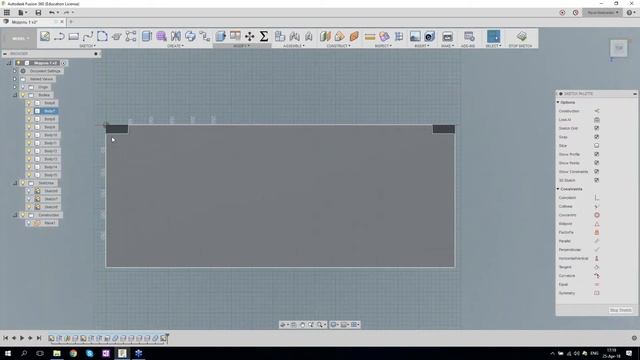
Task: Click the New Component assemble icon
Action: click(280, 36)
